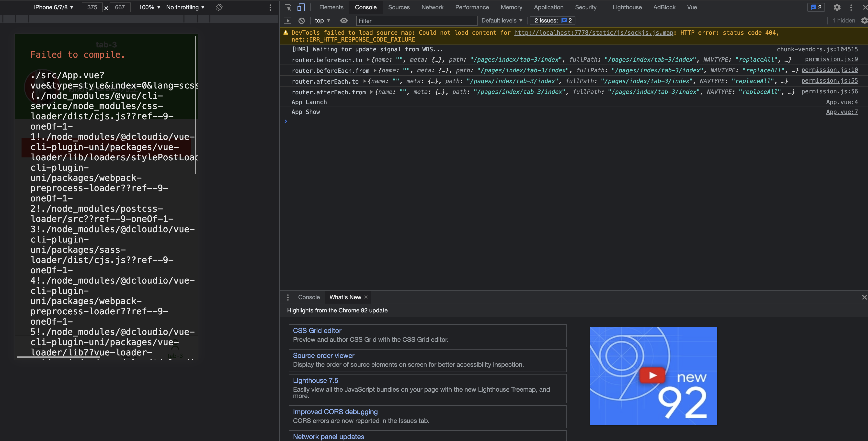The image size is (868, 441).
Task: Expand the router.afterEach.to object
Action: pos(365,81)
